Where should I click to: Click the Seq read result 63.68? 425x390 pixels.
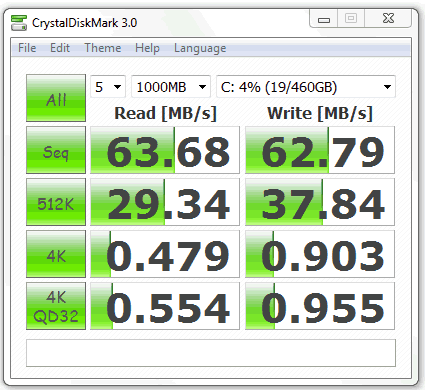click(x=165, y=150)
